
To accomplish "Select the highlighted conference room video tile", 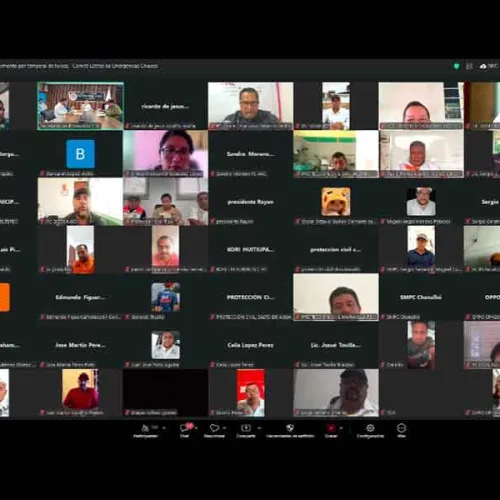I will pyautogui.click(x=80, y=106).
